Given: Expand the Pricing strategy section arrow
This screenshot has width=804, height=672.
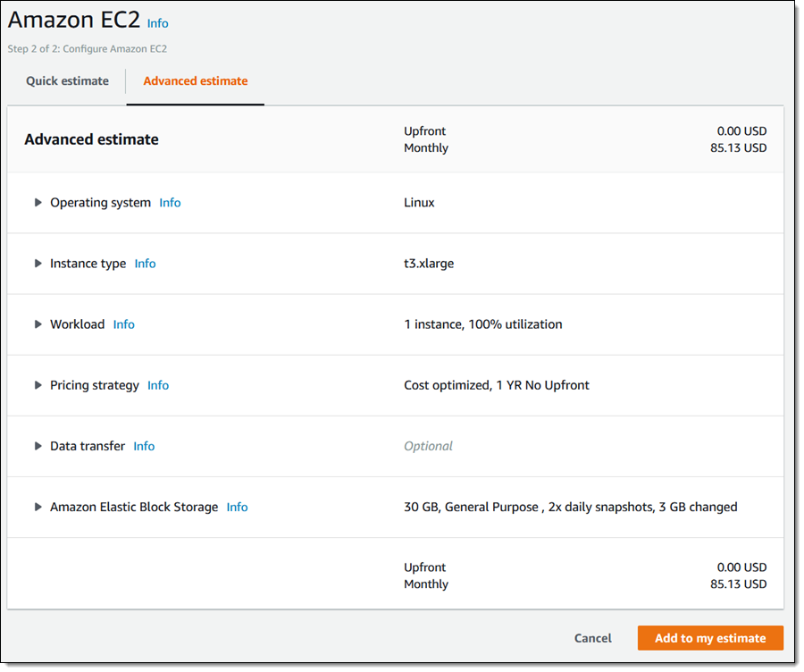Looking at the screenshot, I should click(x=38, y=385).
